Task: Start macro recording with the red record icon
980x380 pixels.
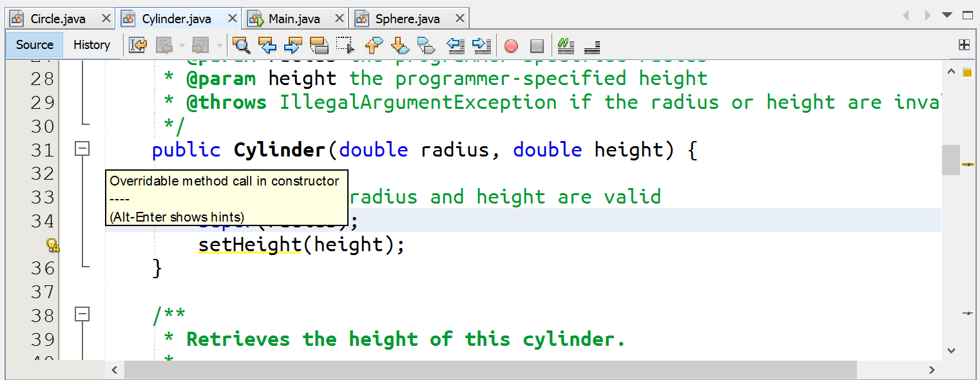Action: [x=511, y=45]
